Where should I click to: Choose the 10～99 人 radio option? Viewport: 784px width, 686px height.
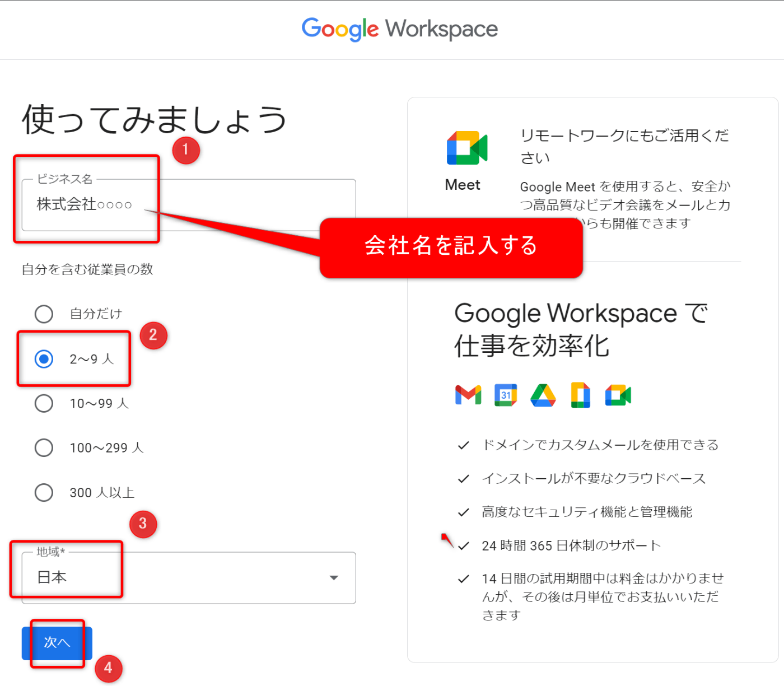click(x=44, y=403)
